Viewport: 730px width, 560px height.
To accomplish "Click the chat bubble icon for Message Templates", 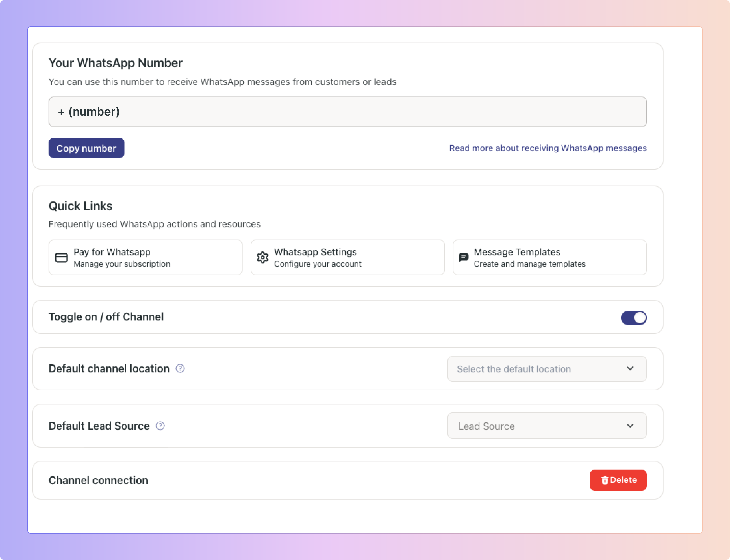I will 464,258.
